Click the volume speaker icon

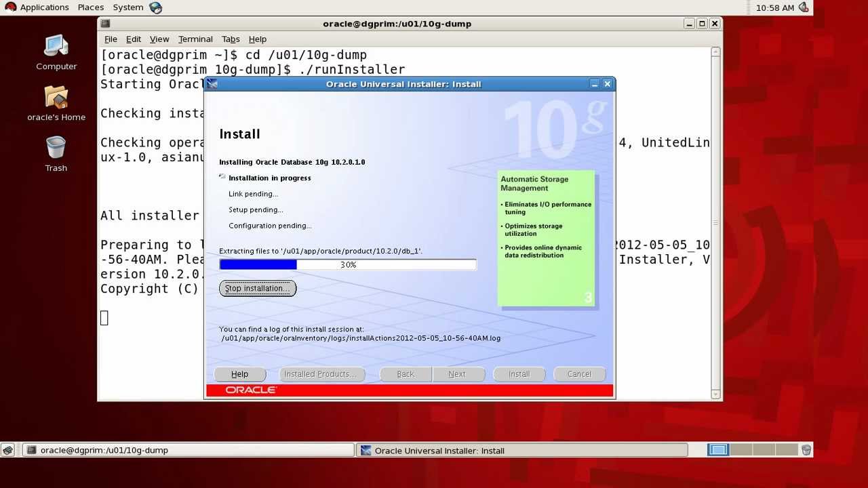tap(804, 7)
